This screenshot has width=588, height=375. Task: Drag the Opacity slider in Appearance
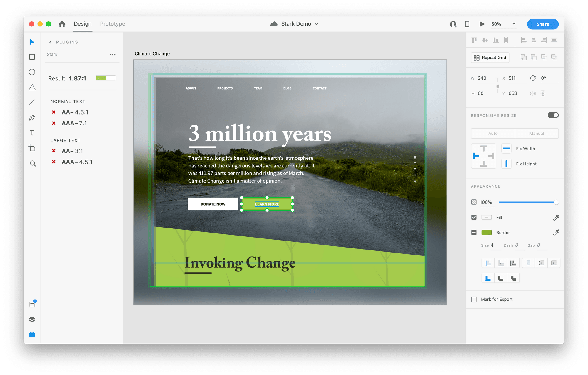coord(554,201)
